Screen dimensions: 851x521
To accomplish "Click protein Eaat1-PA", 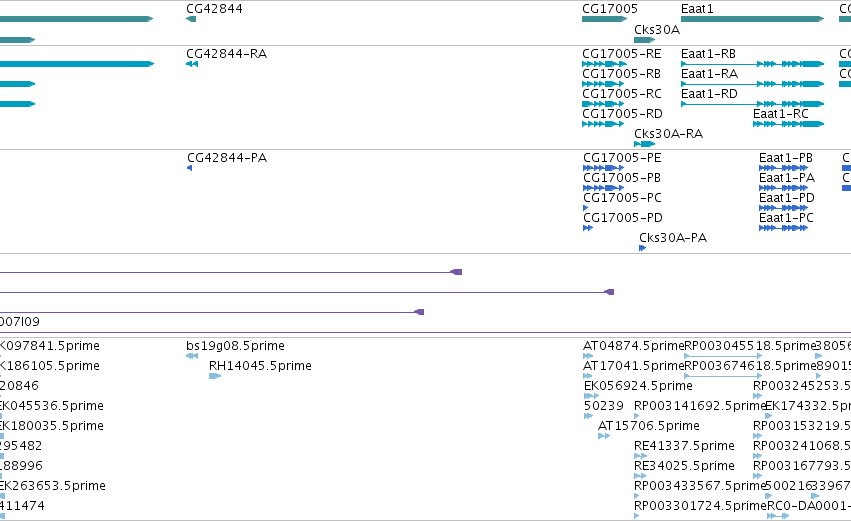I will tap(787, 178).
